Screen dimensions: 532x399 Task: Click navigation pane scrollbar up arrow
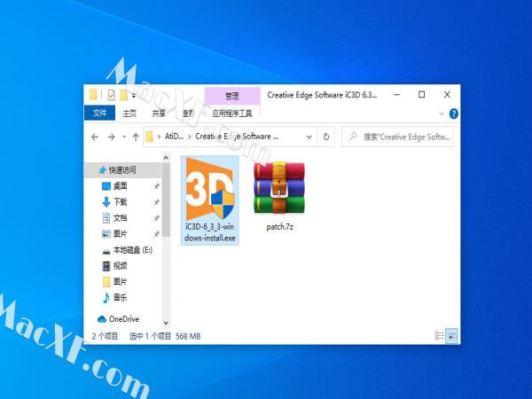[x=166, y=158]
